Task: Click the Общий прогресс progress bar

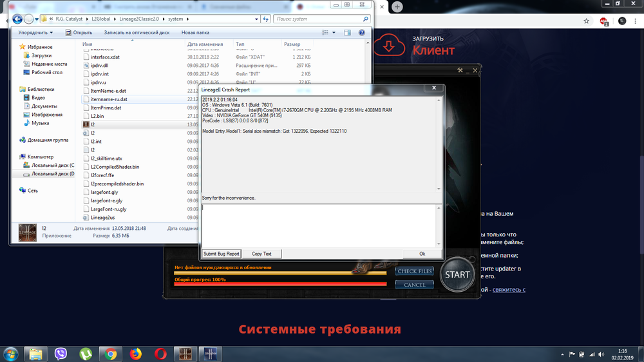Action: coord(279,282)
